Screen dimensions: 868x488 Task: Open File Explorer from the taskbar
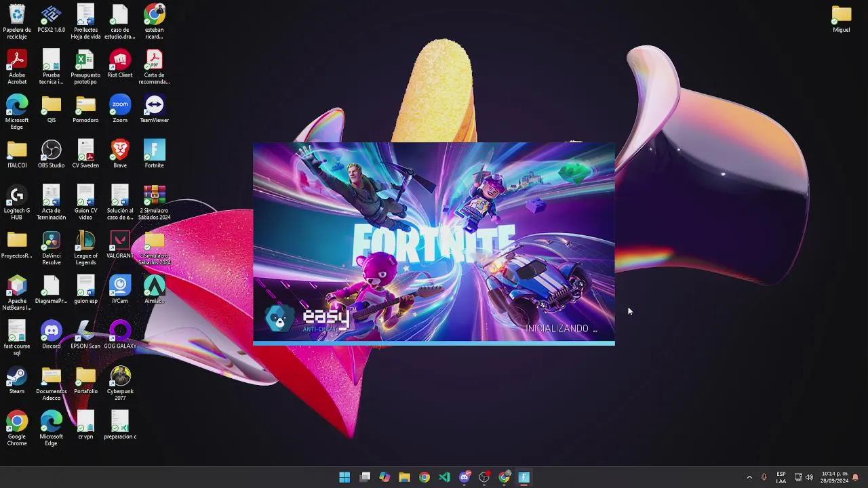[x=405, y=477]
